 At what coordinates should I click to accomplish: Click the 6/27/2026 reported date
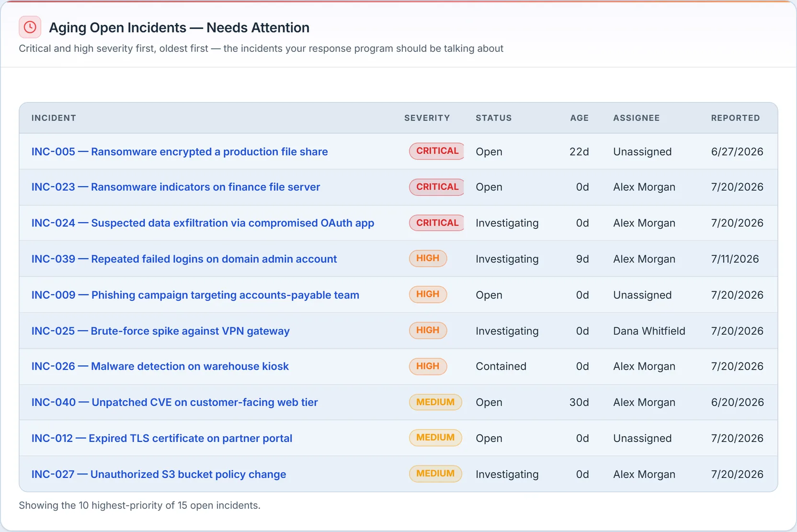pyautogui.click(x=737, y=152)
